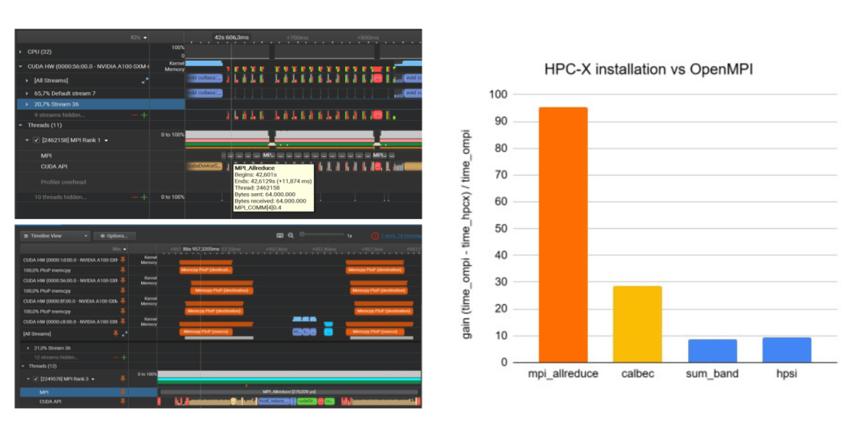Click pin icon on 0000:1d:00.0 CUDA HW row
The height and width of the screenshot is (434, 868).
[122, 259]
